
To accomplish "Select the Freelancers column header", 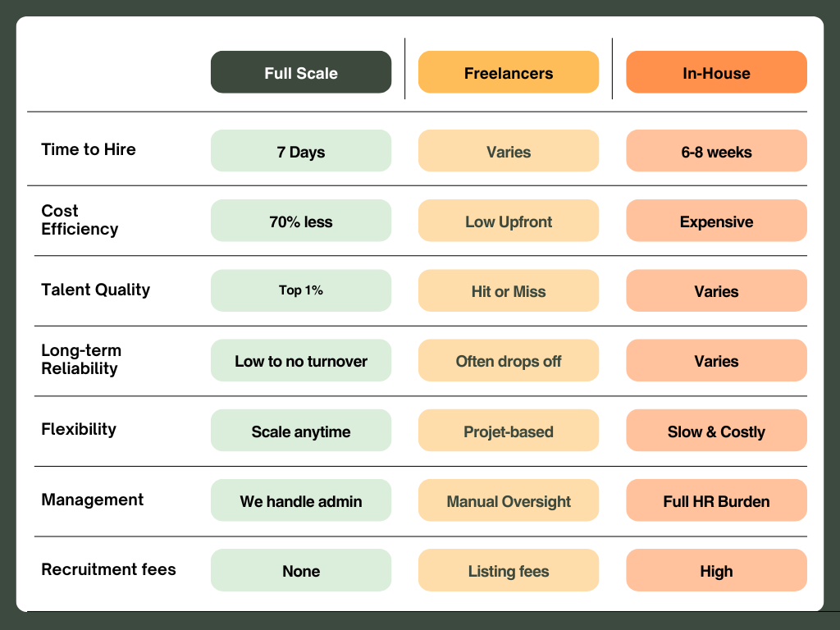I will coord(509,72).
